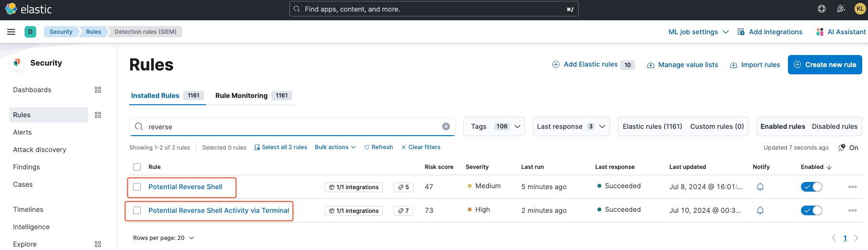
Task: Show integrations badge for Reverse Shell Activity via Terminal
Action: coord(353,211)
